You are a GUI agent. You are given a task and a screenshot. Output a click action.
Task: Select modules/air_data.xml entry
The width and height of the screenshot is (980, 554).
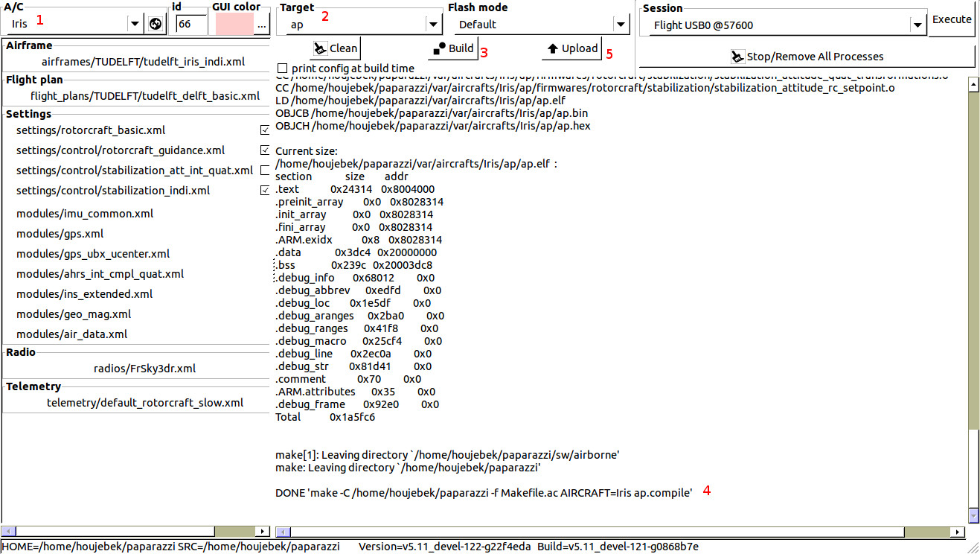(x=71, y=334)
